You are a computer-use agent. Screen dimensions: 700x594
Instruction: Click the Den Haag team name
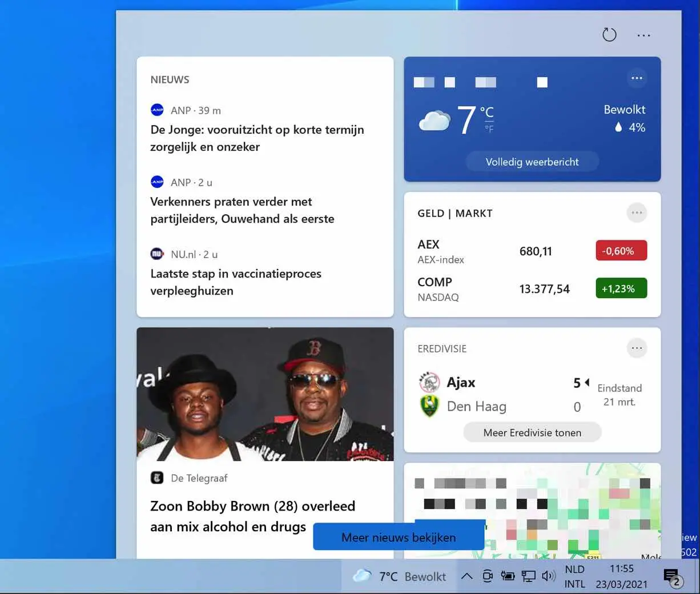pyautogui.click(x=477, y=406)
